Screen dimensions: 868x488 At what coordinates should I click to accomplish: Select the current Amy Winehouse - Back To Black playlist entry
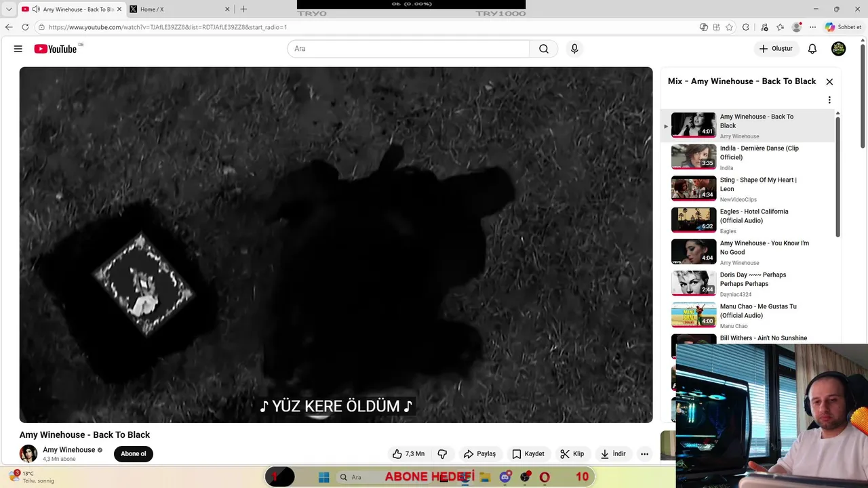[x=749, y=125]
